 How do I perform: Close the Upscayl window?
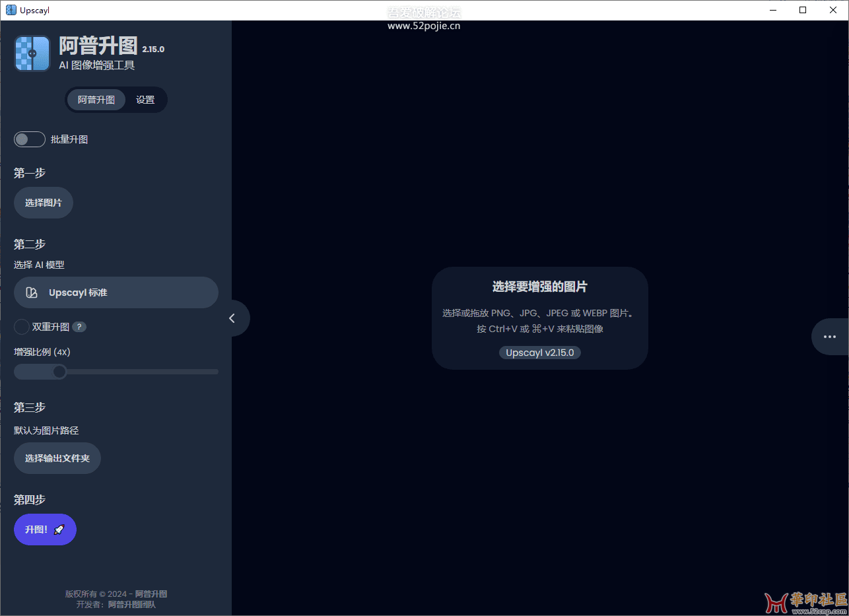point(833,10)
